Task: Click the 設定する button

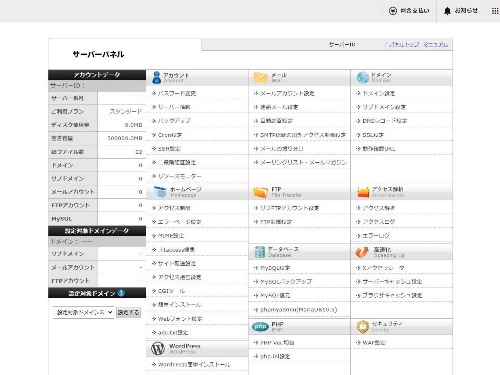Action: click(x=128, y=312)
